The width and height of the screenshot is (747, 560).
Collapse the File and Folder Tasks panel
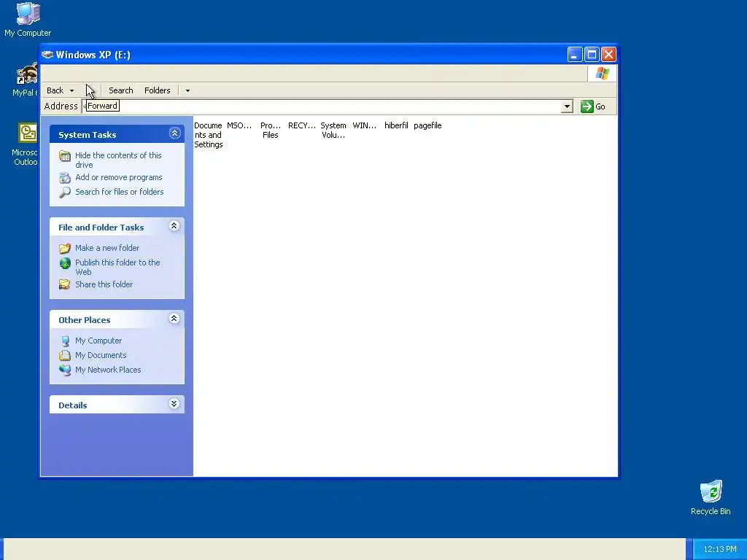[174, 226]
